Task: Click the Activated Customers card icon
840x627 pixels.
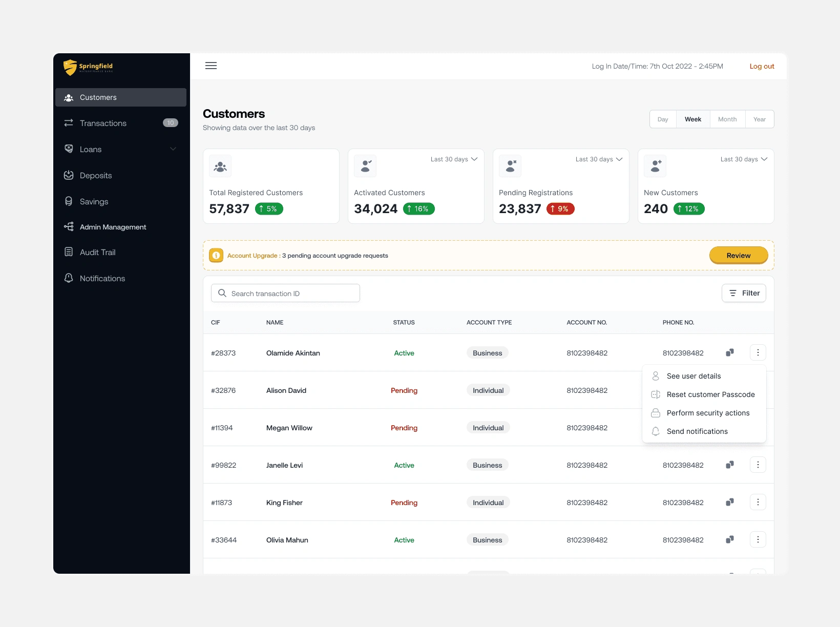Action: click(365, 166)
